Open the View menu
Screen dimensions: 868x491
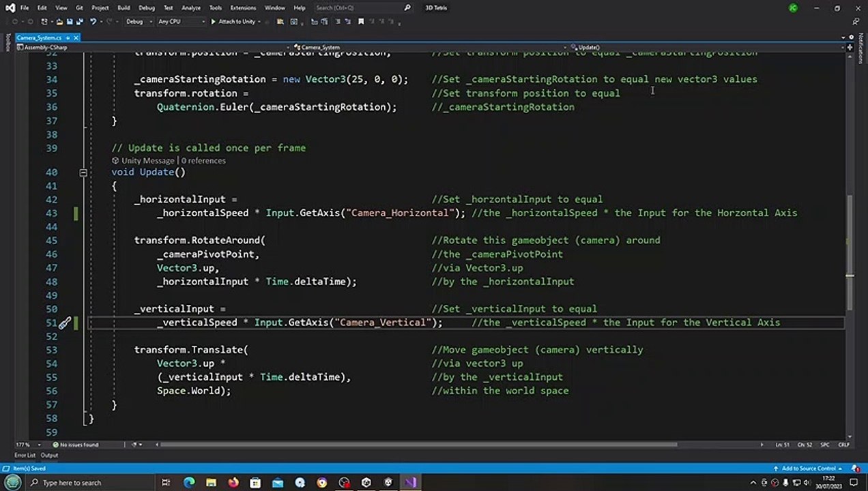[x=61, y=8]
